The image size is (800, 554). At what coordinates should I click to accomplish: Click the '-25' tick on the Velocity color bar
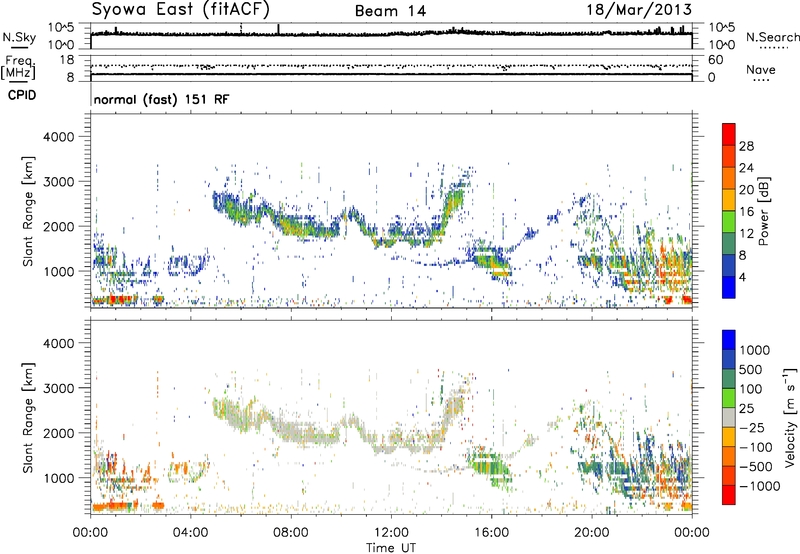[751, 427]
